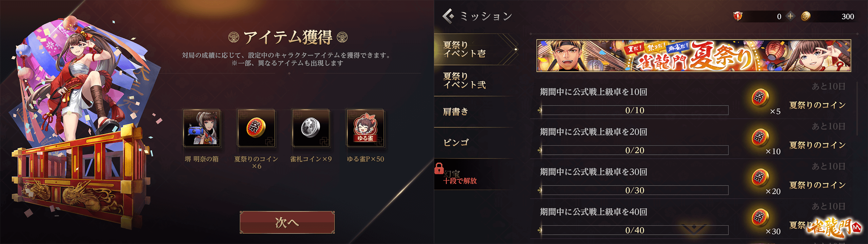The image size is (868, 244).
Task: Add gems with the plus icon
Action: (x=790, y=16)
